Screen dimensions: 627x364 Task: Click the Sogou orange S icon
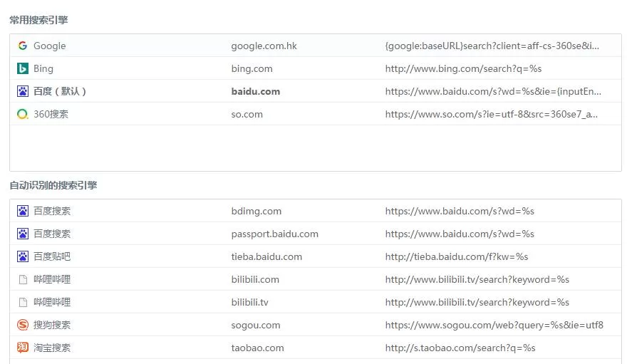[23, 325]
